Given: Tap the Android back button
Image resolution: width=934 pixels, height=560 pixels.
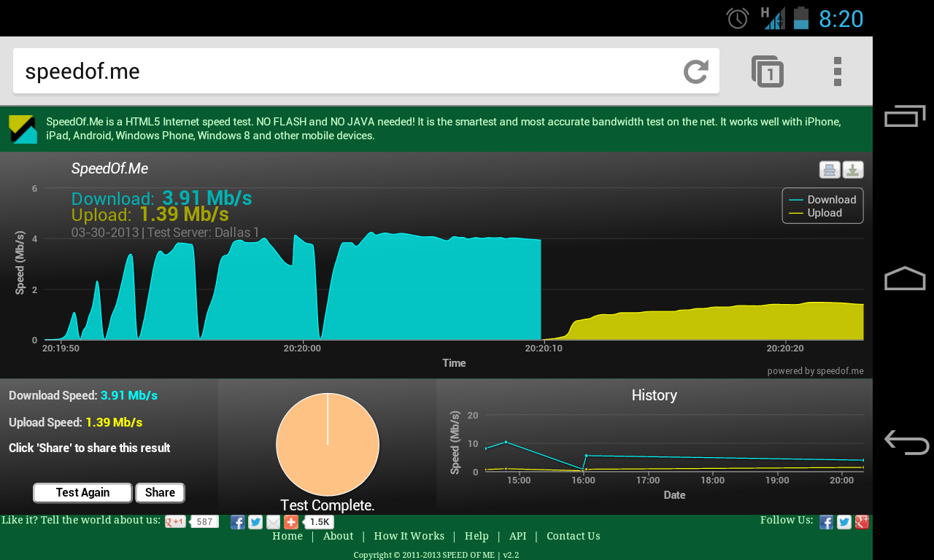Looking at the screenshot, I should [906, 442].
